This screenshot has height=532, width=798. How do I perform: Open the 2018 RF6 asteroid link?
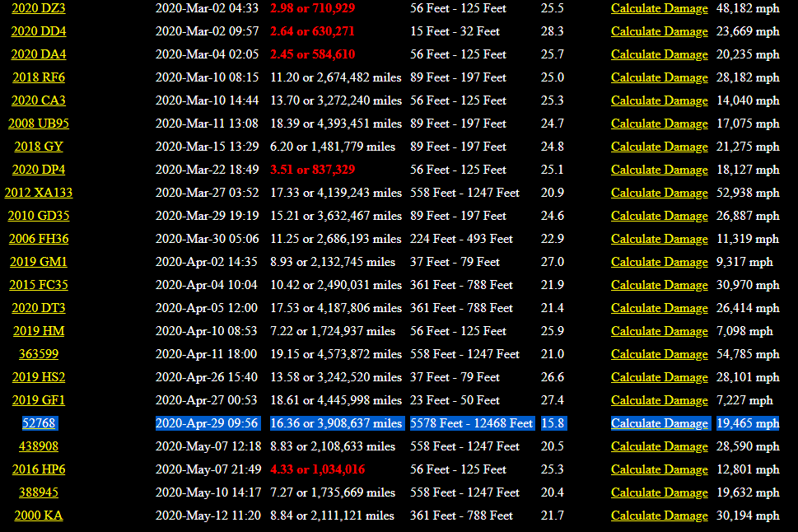39,77
